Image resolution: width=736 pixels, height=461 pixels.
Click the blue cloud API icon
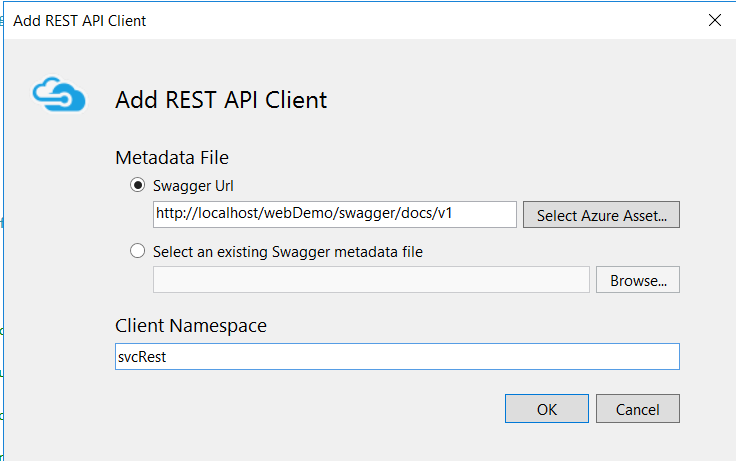pyautogui.click(x=59, y=94)
